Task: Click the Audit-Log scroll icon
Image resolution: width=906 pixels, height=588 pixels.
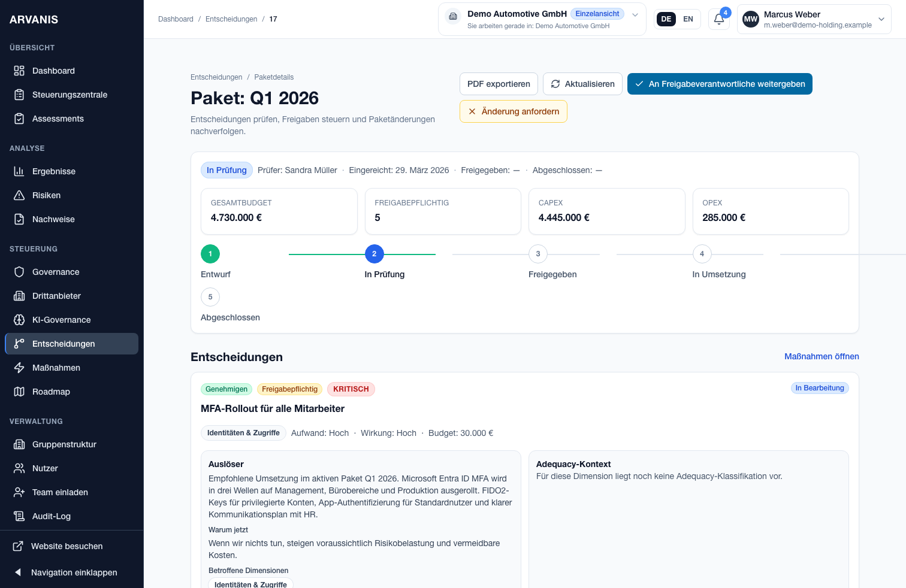Action: point(19,516)
